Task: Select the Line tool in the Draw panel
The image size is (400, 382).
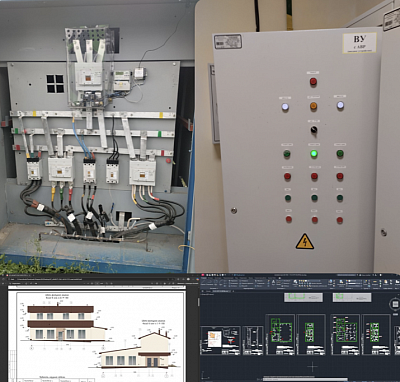Action: click(x=203, y=282)
